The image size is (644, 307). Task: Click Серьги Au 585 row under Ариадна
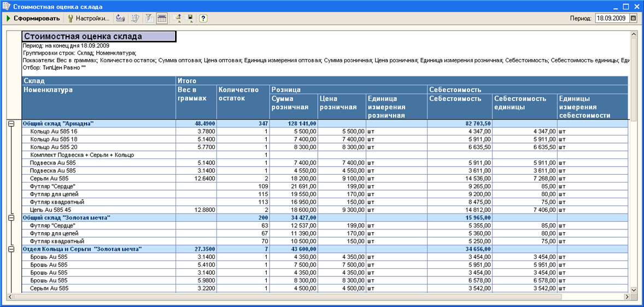(325, 179)
